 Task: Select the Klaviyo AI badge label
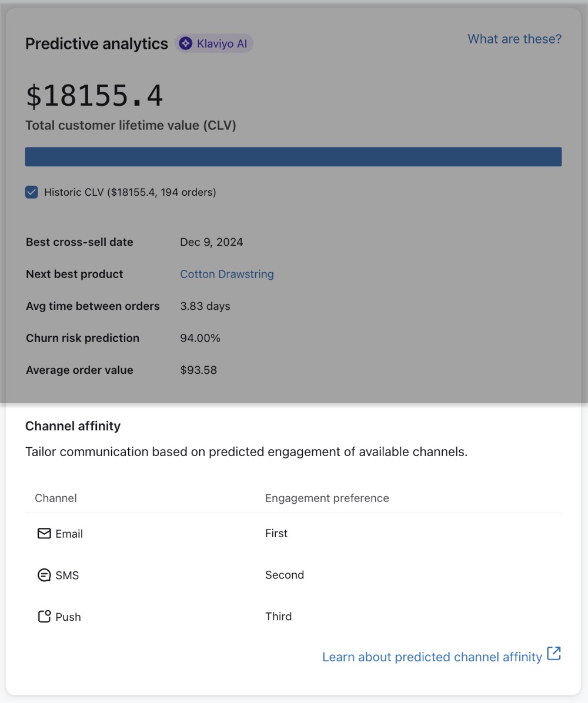click(222, 43)
